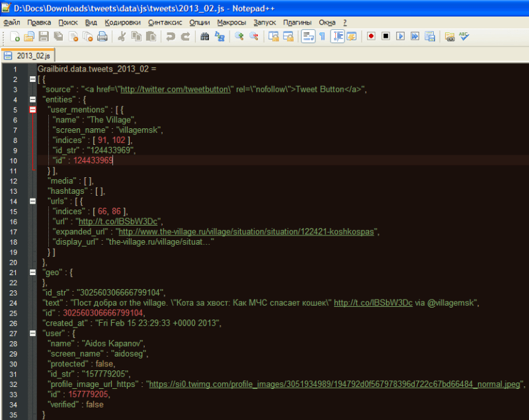The image size is (529, 420).
Task: Play back the recorded macro
Action: (400, 36)
